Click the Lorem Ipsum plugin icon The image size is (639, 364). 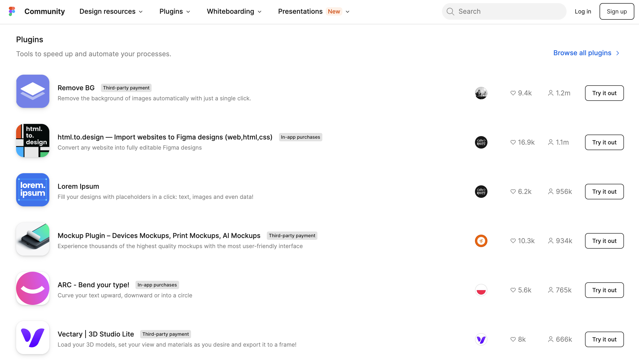pos(33,190)
